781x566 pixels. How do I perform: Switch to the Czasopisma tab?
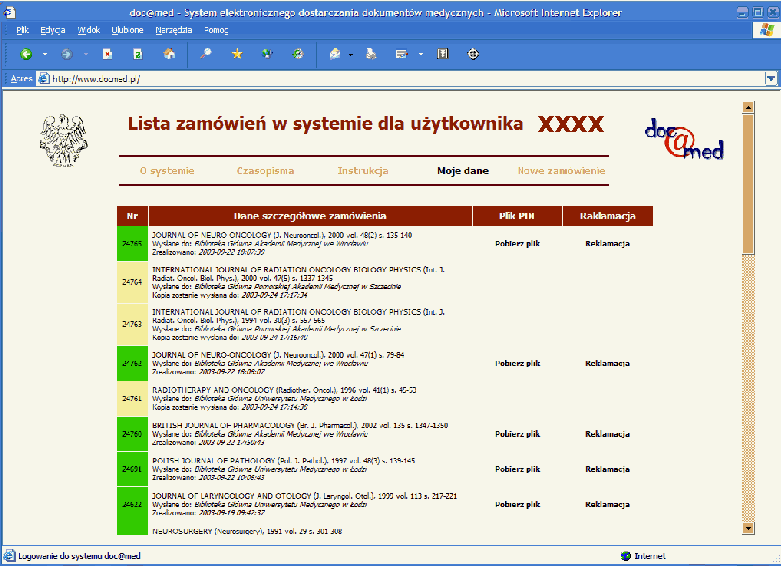265,171
